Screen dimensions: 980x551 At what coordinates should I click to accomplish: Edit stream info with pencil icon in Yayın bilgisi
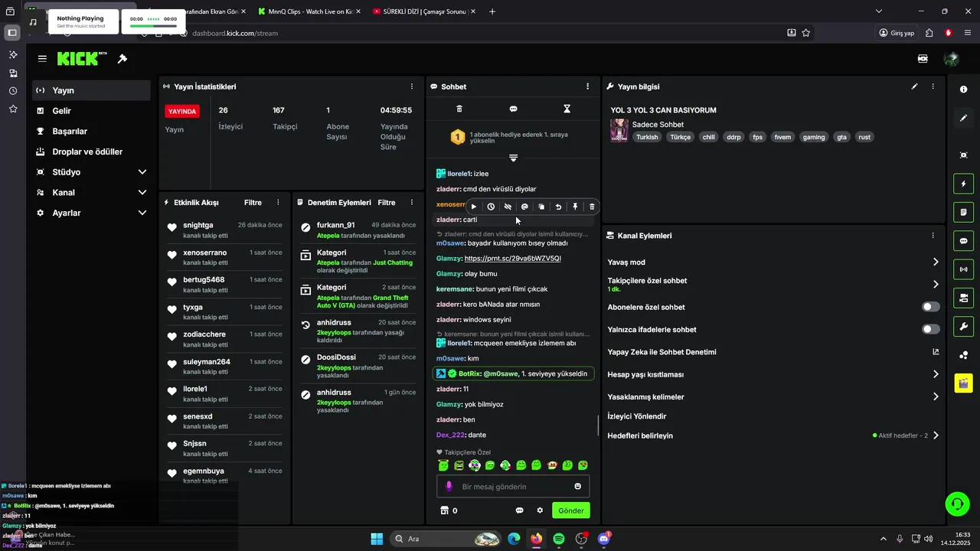(x=914, y=86)
